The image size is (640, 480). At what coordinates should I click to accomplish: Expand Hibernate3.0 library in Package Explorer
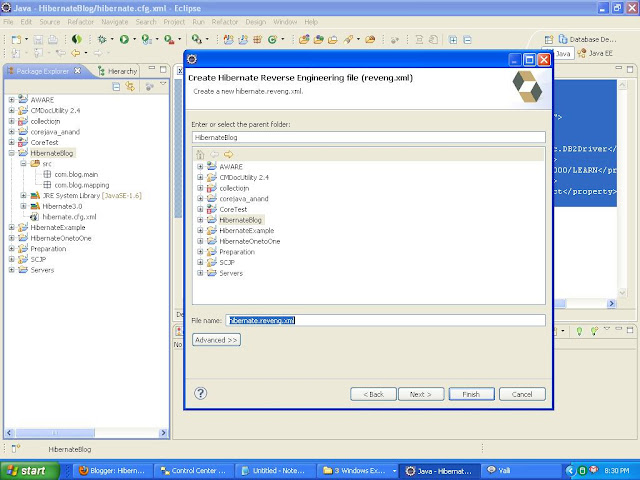pyautogui.click(x=23, y=206)
